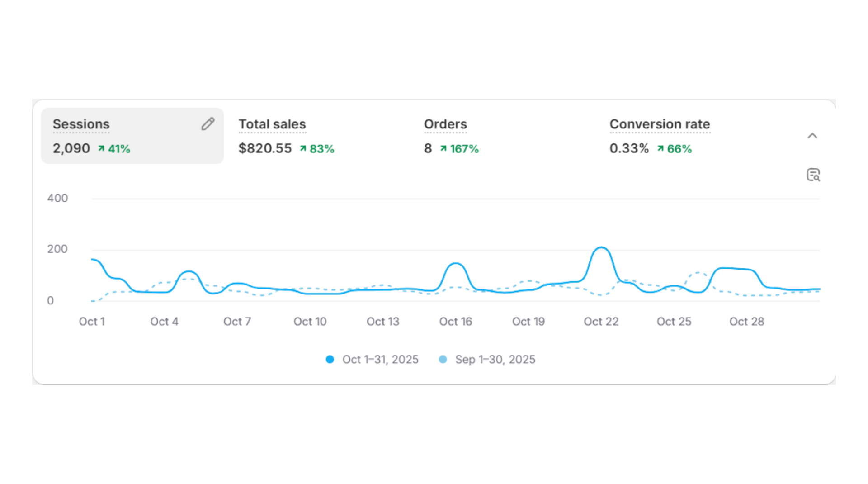
Task: Click the $820.55 total sales figure
Action: click(265, 148)
